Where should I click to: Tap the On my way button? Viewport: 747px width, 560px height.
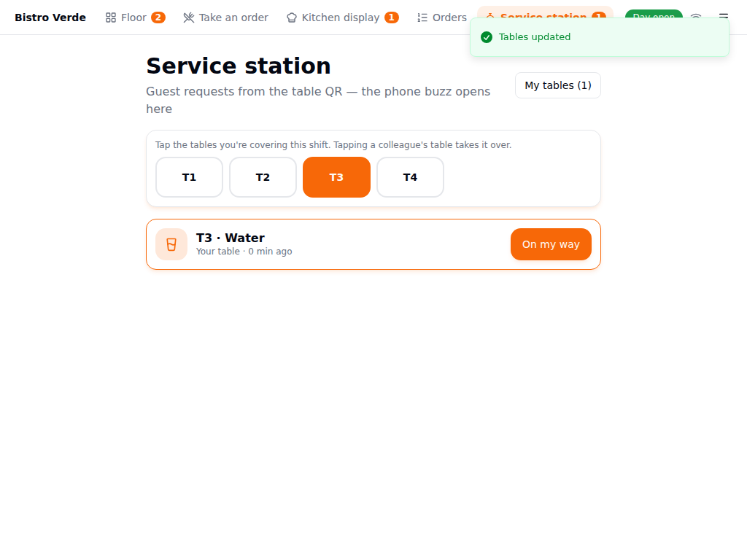coord(551,244)
